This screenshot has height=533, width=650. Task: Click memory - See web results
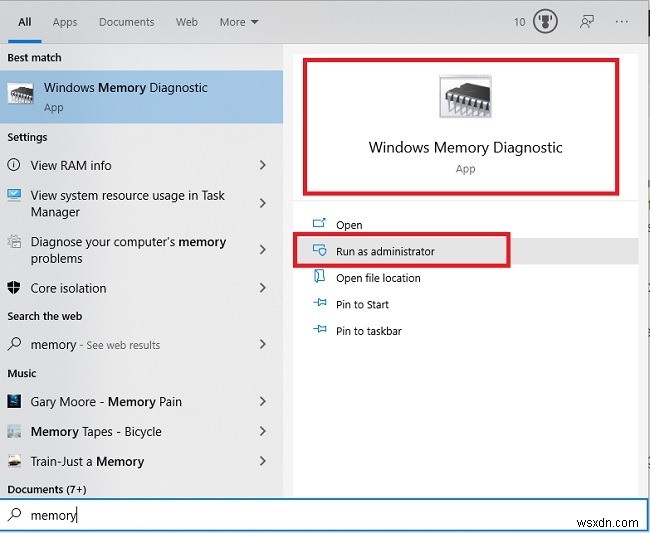tap(141, 344)
